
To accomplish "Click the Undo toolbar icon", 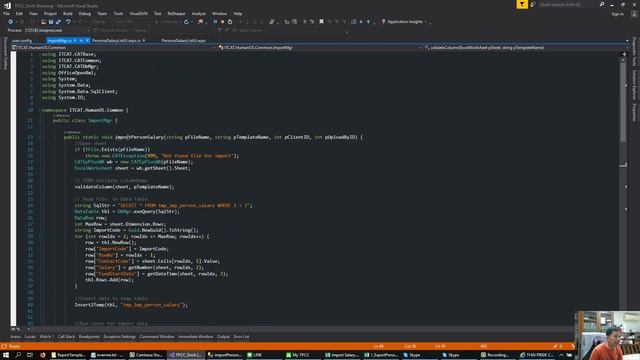I will [68, 22].
